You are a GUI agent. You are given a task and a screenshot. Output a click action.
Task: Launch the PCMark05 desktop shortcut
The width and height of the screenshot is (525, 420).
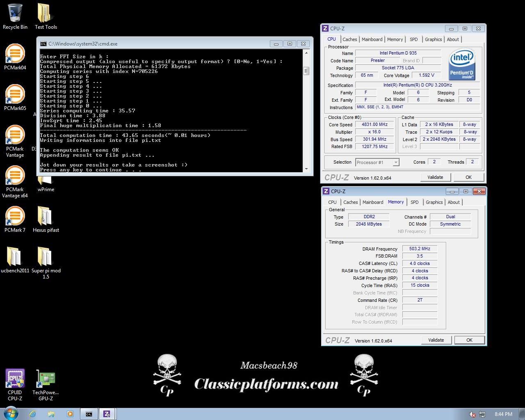click(15, 97)
